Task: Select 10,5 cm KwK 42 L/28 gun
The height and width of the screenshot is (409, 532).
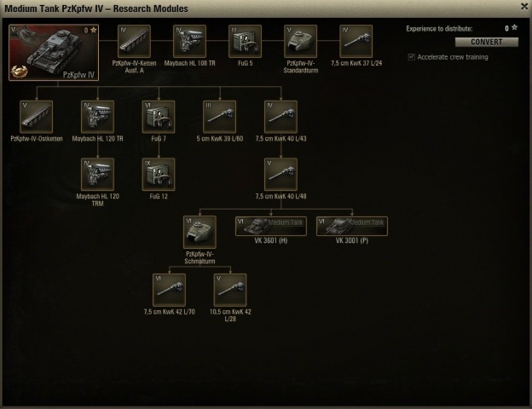Action: [x=230, y=290]
